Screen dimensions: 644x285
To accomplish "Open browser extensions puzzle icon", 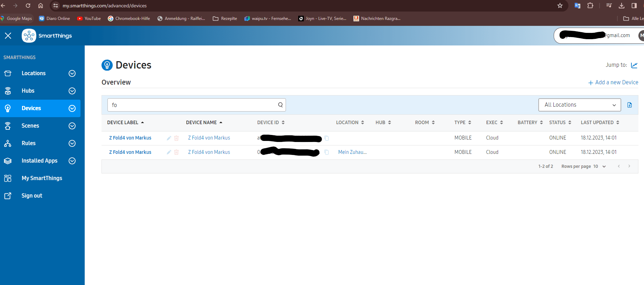I will (590, 6).
